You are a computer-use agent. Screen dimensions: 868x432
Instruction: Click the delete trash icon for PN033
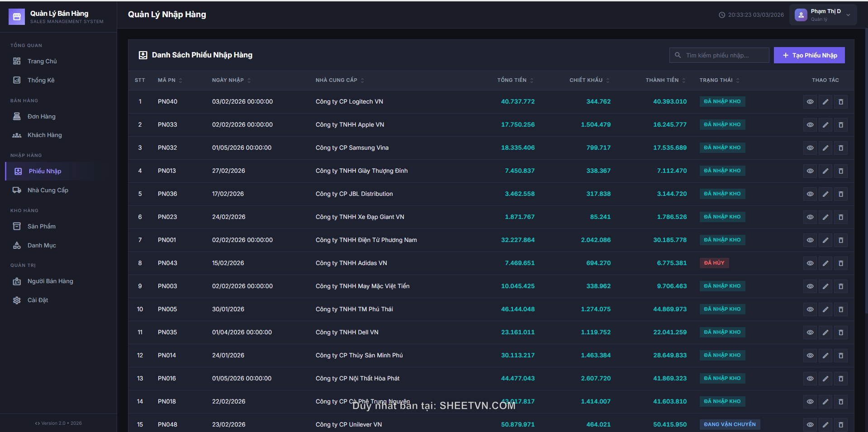coord(840,125)
